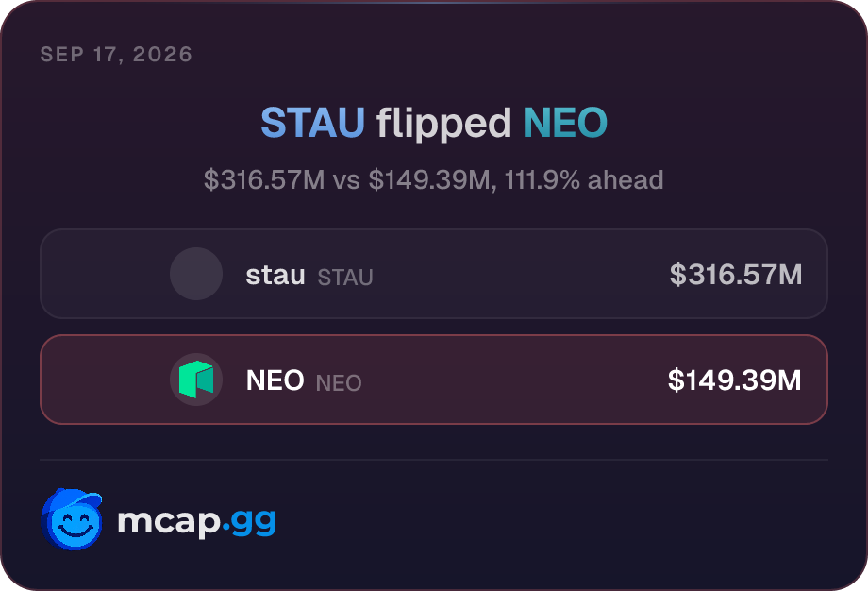Click the stau coin name text
868x591 pixels.
pos(275,275)
